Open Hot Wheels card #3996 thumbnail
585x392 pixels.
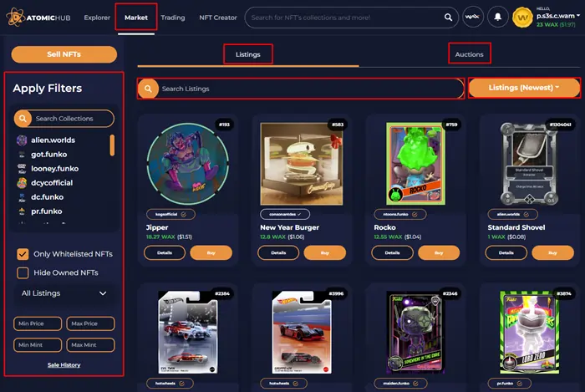302,333
